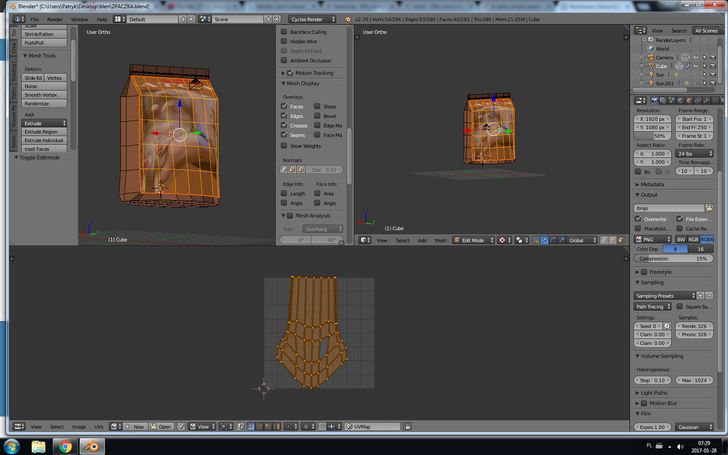Screen dimensions: 728x455
Task: Open the Extrude dropdown in Mesh Tools
Action: (45, 123)
